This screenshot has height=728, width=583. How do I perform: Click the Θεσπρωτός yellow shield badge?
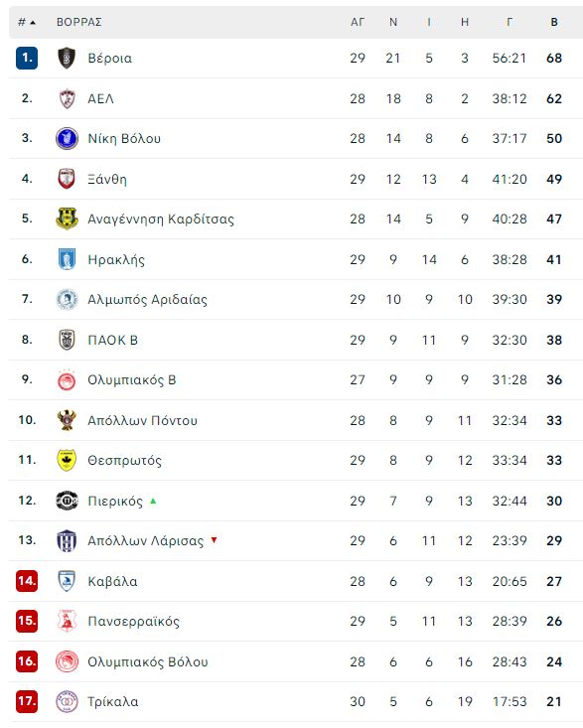(x=67, y=460)
